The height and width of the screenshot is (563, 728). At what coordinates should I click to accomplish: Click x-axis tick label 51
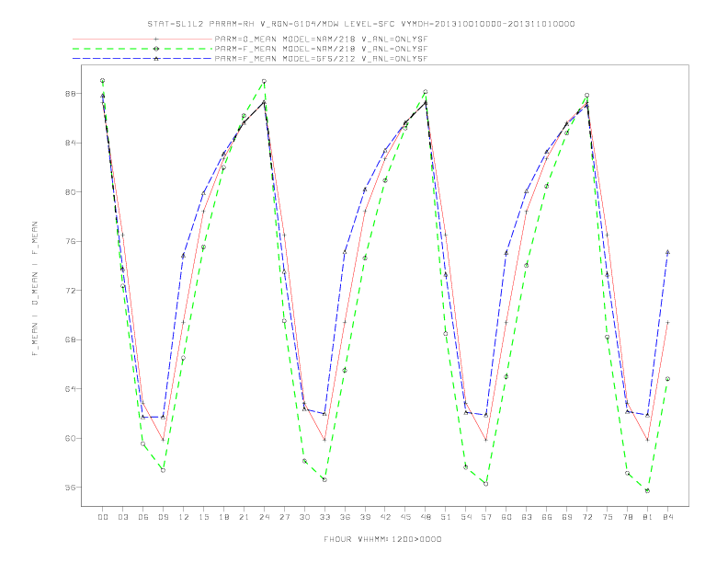(x=446, y=517)
